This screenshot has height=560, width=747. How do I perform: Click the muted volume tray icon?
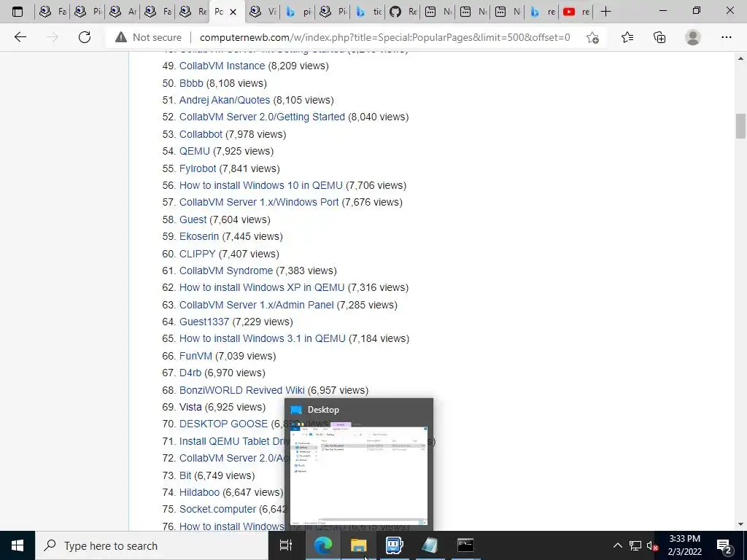pyautogui.click(x=652, y=545)
